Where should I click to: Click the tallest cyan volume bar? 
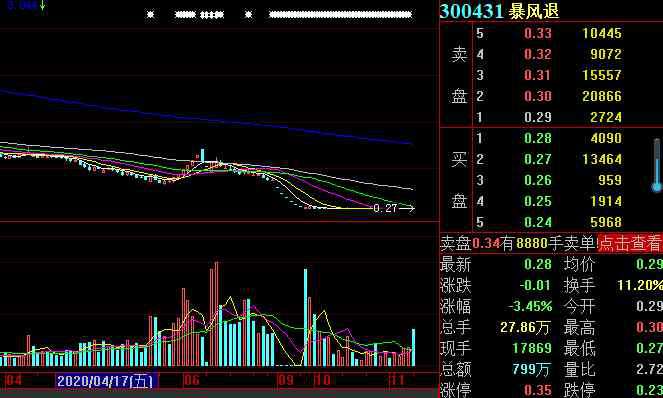pyautogui.click(x=305, y=317)
